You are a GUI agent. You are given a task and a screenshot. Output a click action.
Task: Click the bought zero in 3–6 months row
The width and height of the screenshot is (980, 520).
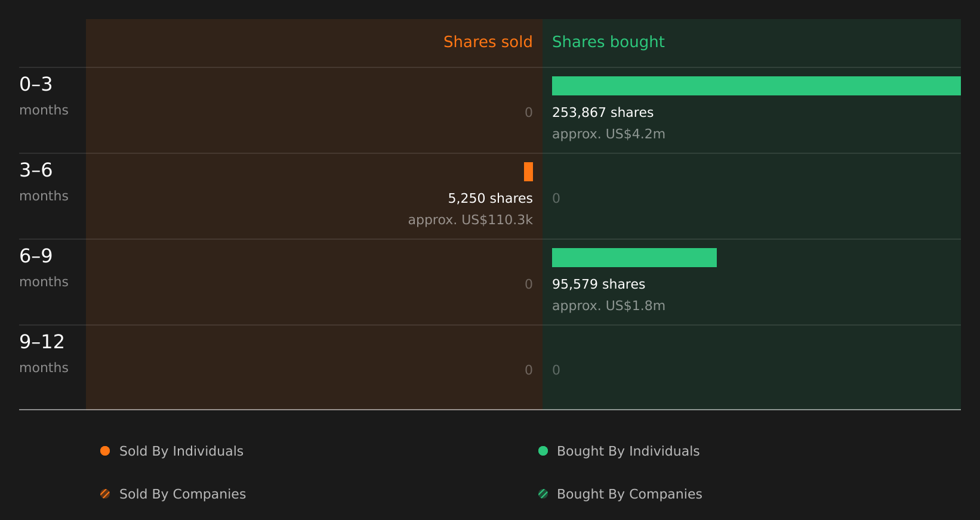coord(556,199)
